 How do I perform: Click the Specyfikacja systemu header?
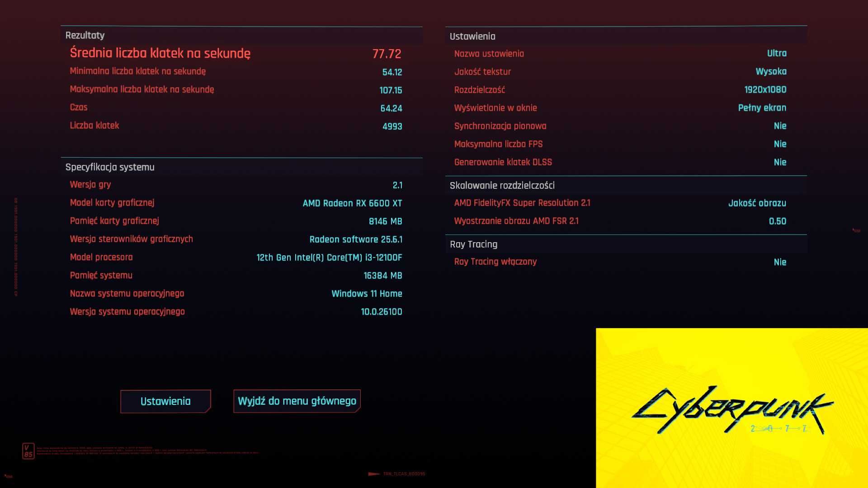pyautogui.click(x=110, y=167)
